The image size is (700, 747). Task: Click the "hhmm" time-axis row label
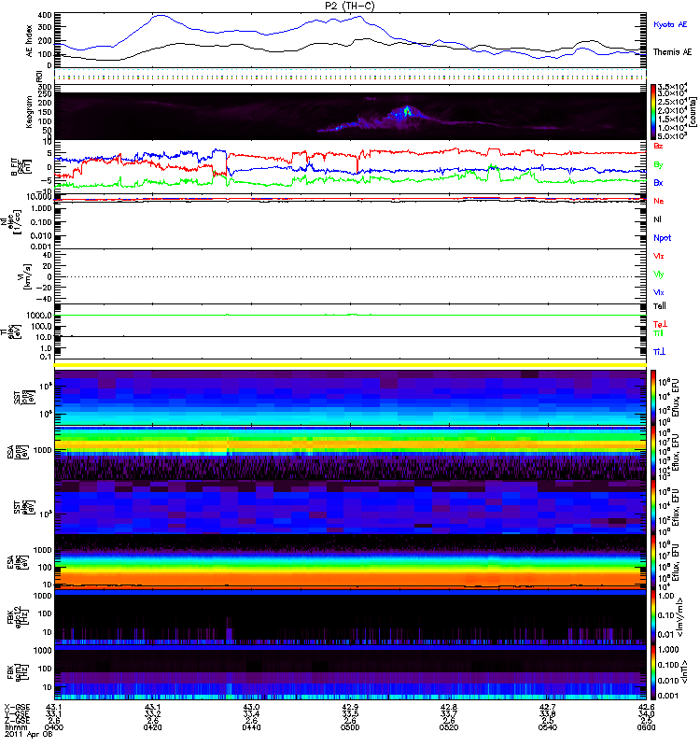click(x=16, y=727)
